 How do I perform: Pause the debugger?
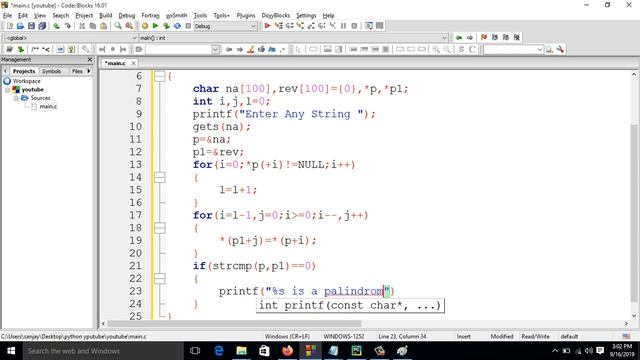tap(343, 26)
